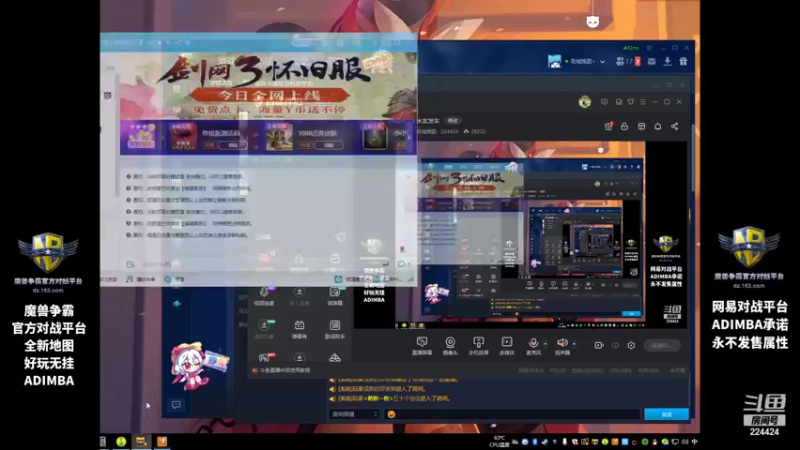Open the platform window hamburger menu

[x=649, y=48]
